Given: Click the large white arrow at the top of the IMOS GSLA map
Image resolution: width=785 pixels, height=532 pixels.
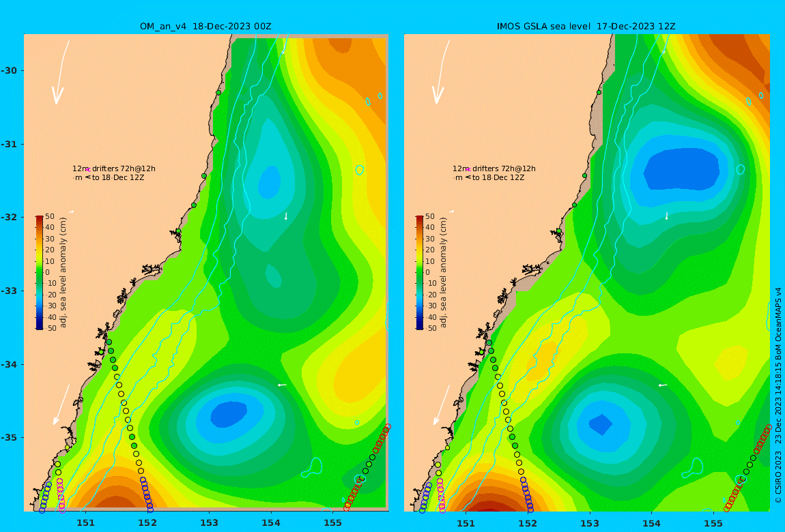Looking at the screenshot, I should 441,72.
